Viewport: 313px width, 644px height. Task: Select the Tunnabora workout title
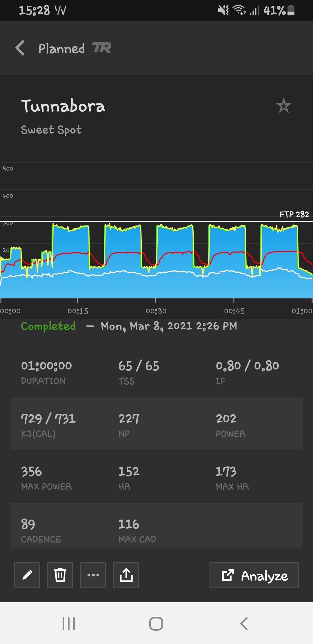click(63, 106)
